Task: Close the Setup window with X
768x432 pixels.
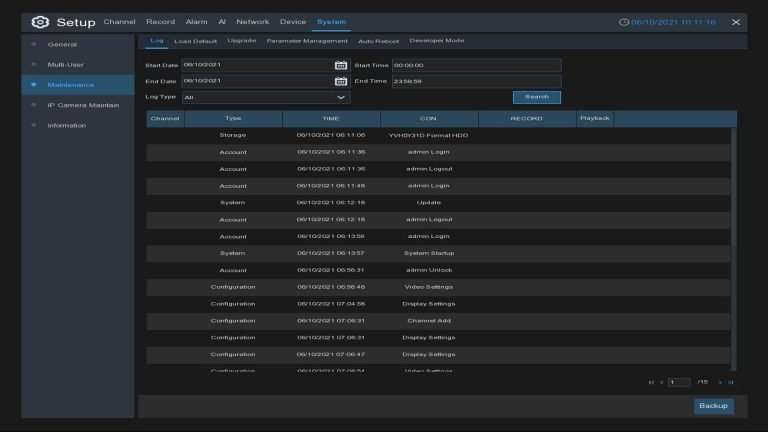Action: pyautogui.click(x=736, y=22)
